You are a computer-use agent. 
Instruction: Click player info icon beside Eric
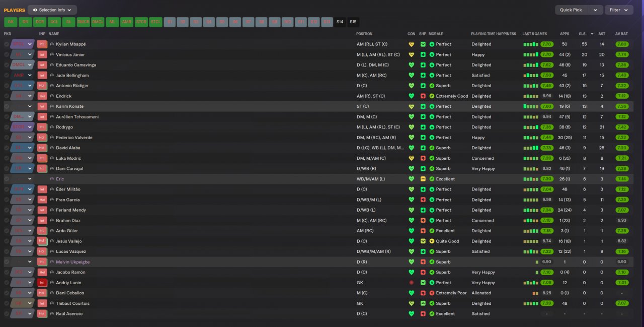tap(52, 179)
